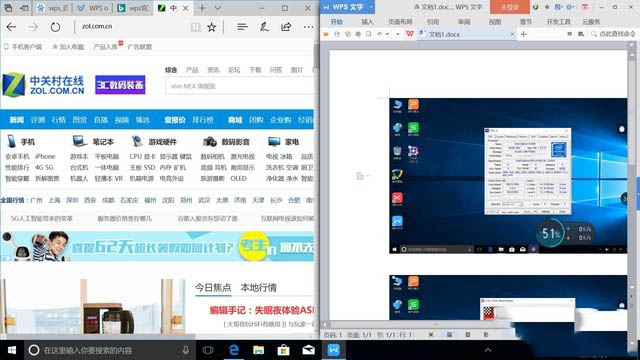This screenshot has width=640, height=360.
Task: Click the Cortana search box on taskbar
Action: click(110, 350)
